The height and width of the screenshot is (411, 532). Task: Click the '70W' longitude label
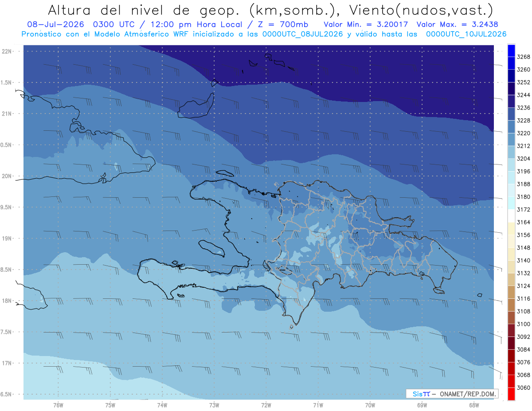(x=370, y=405)
